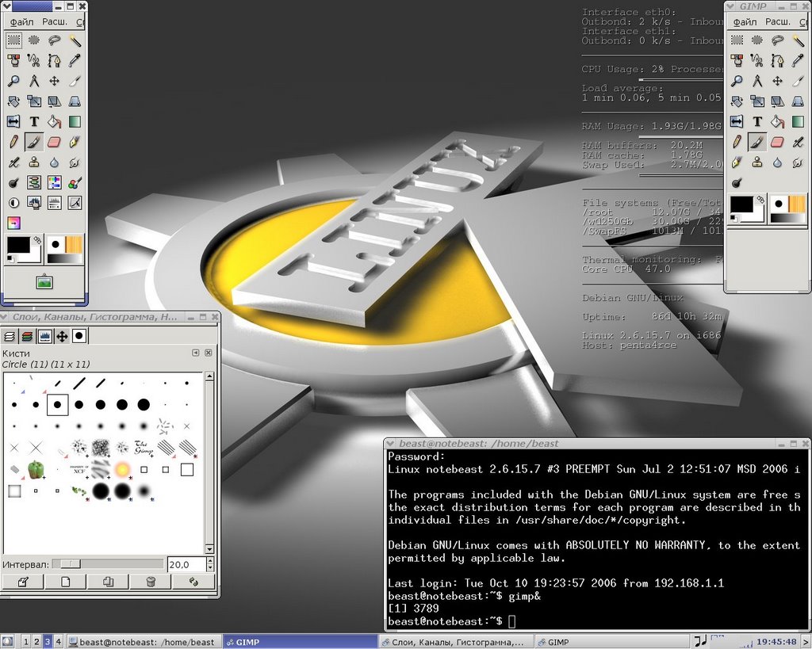Click Duplicate brush button in brushes panel
812x649 pixels.
click(108, 582)
